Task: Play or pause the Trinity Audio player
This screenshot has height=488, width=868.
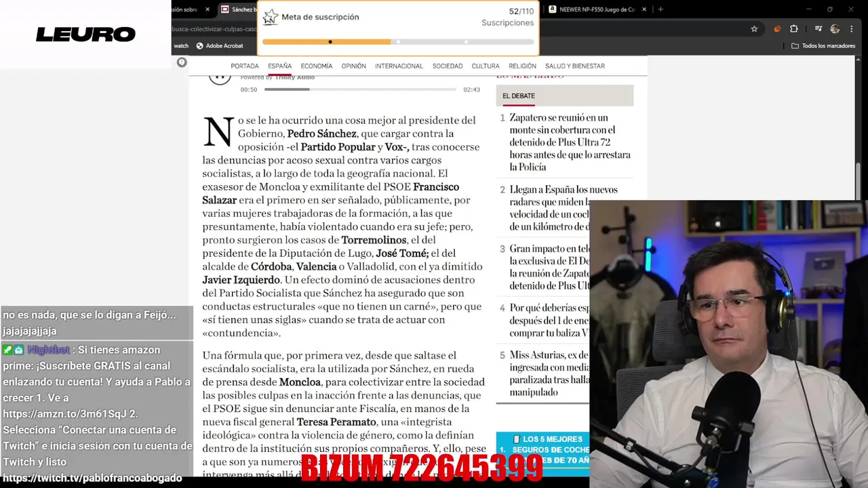Action: click(220, 78)
